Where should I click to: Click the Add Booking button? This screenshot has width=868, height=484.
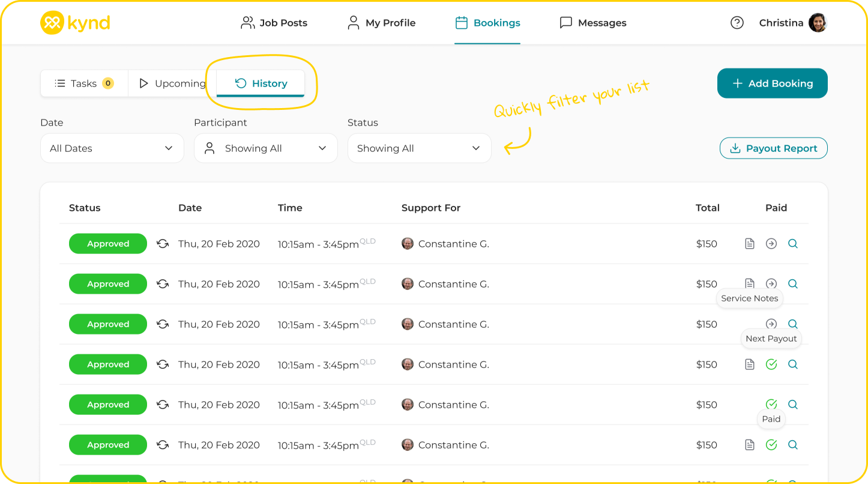(x=773, y=83)
